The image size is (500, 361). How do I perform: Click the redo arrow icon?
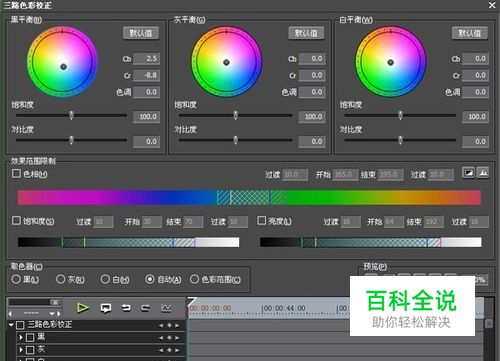pyautogui.click(x=145, y=308)
